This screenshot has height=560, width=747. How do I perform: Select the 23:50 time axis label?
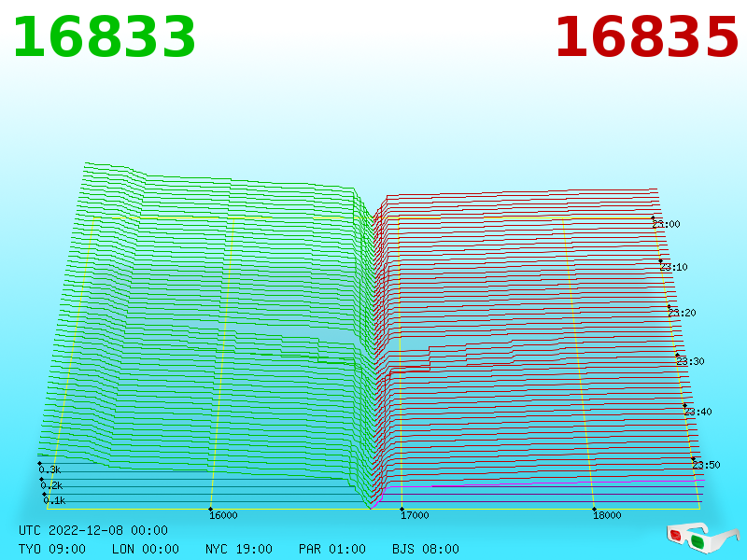(706, 465)
